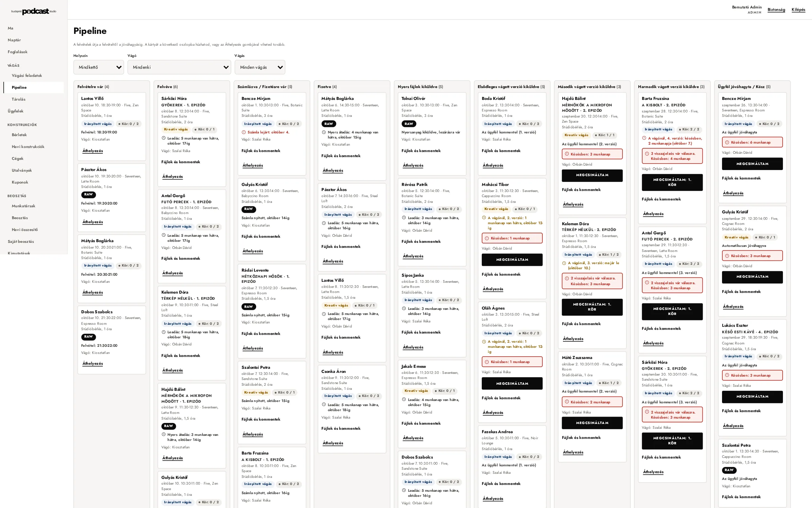This screenshot has width=812, height=508.
Task: Click the Budapest Podcast Studio logo
Action: 34,11
